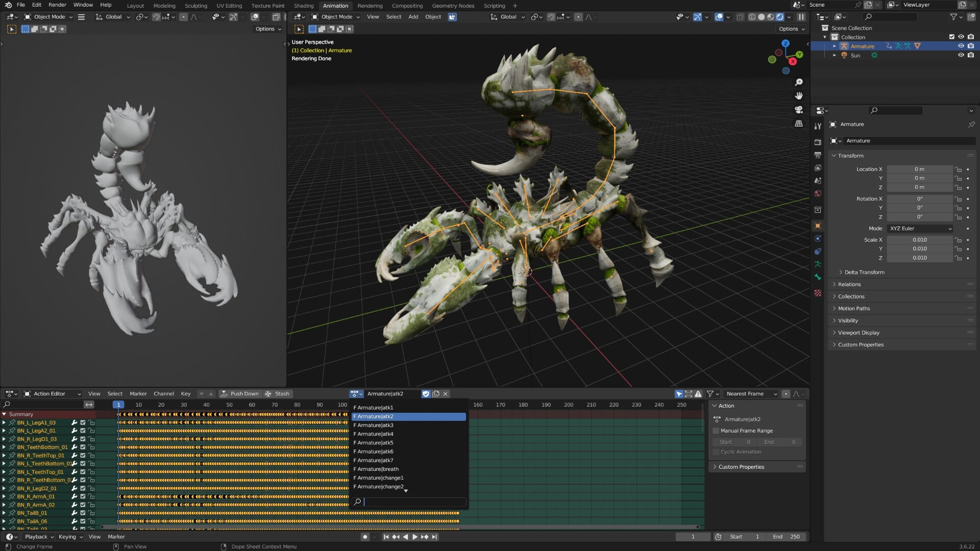The image size is (980, 551).
Task: Expand BN_R_ArmA_01 channel group
Action: pos(4,496)
